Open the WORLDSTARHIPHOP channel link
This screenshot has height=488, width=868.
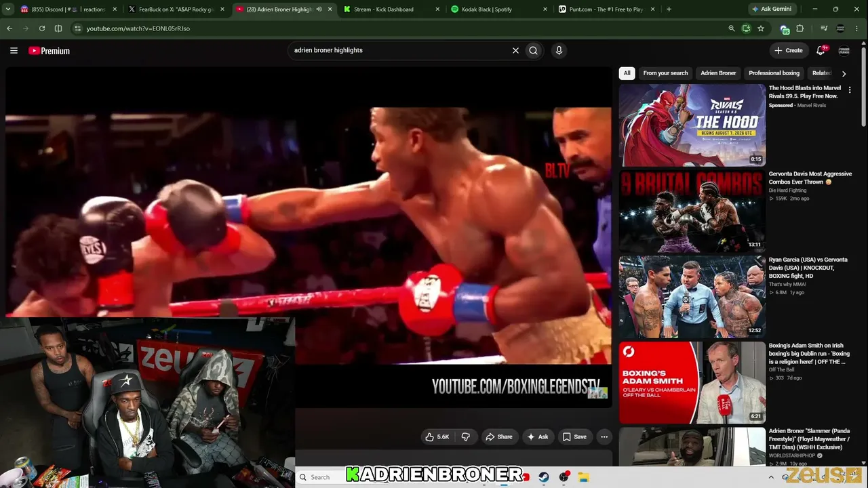[792, 455]
